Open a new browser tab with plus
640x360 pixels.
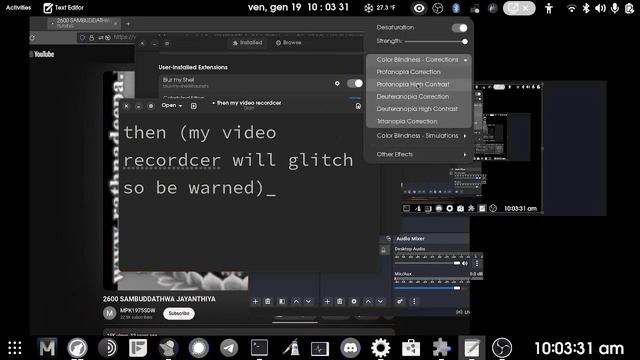(x=128, y=24)
